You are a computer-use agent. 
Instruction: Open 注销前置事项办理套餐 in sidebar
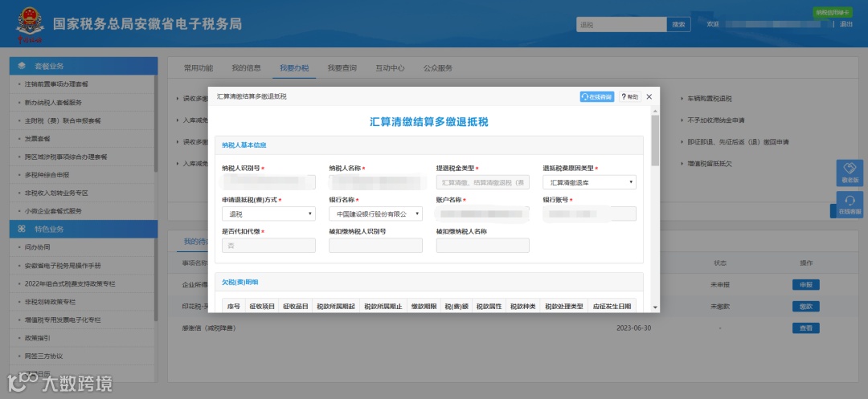pyautogui.click(x=56, y=84)
